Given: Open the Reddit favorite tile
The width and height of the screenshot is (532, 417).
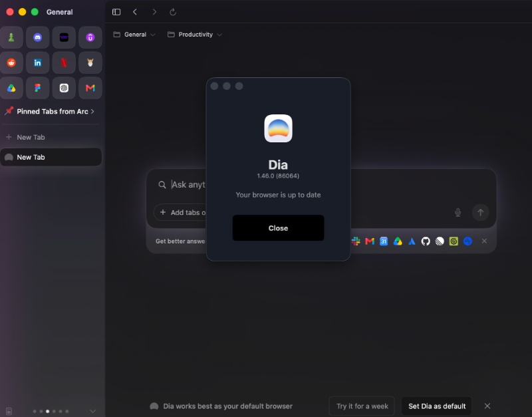Looking at the screenshot, I should pos(11,63).
